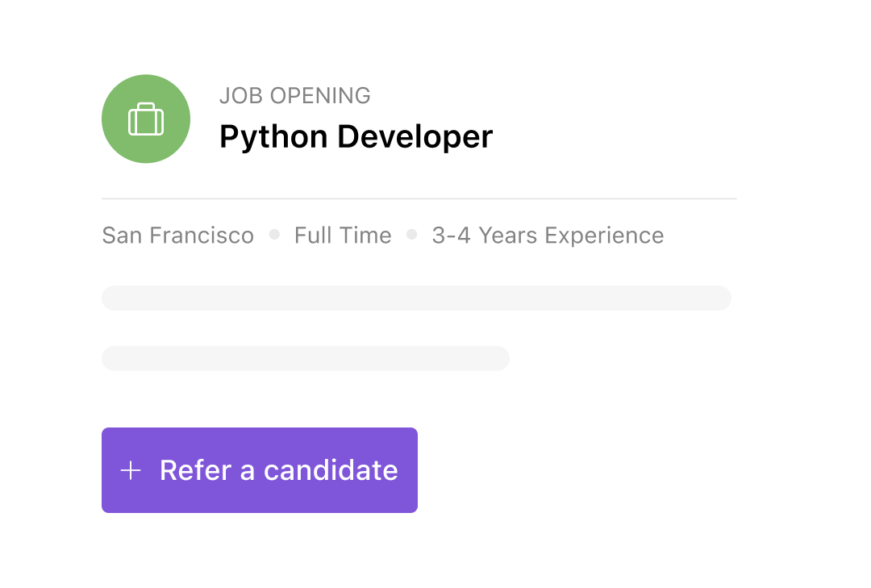Select the dot separator after Full Time

click(x=411, y=234)
